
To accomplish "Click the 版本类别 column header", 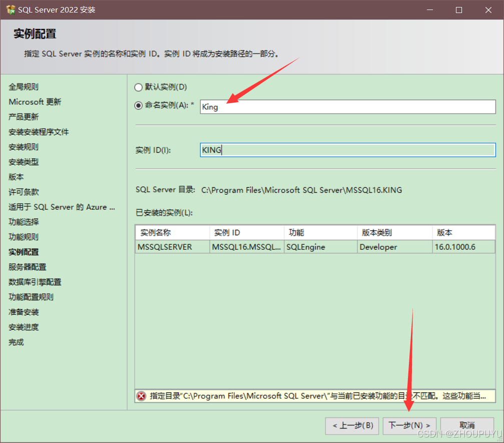I will tap(395, 232).
